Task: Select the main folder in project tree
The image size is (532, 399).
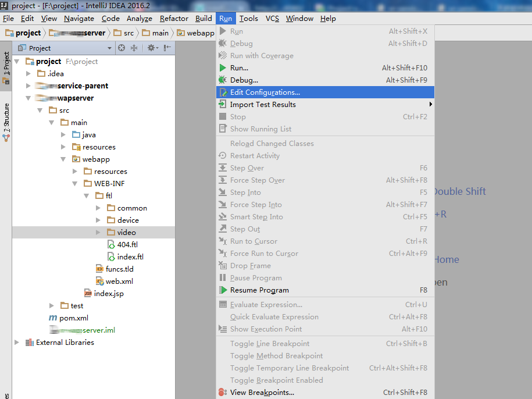Action: (74, 123)
